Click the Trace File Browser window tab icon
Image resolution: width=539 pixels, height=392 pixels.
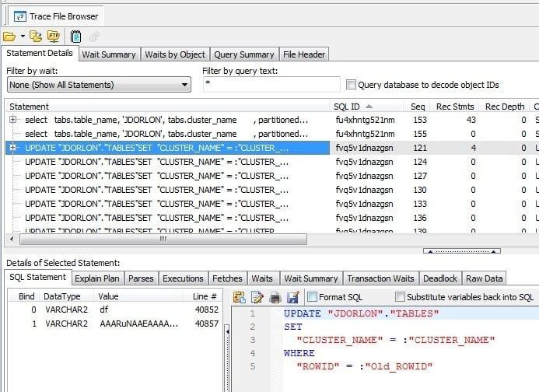[20, 16]
